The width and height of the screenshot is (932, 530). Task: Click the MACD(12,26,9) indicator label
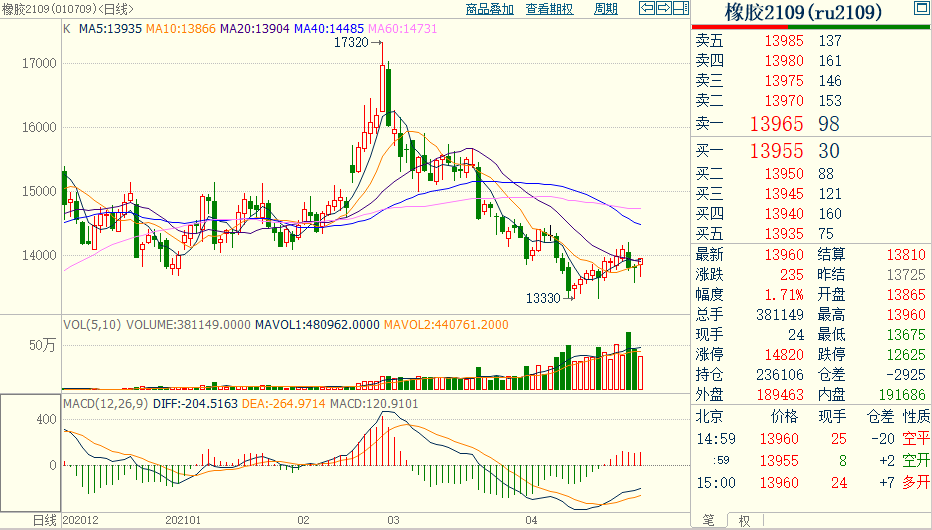[x=106, y=404]
